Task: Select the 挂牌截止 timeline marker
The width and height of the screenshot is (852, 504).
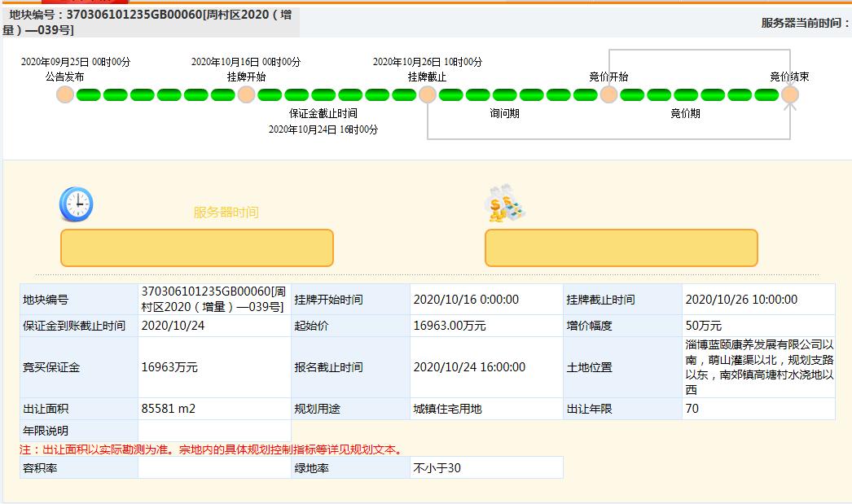Action: (428, 94)
